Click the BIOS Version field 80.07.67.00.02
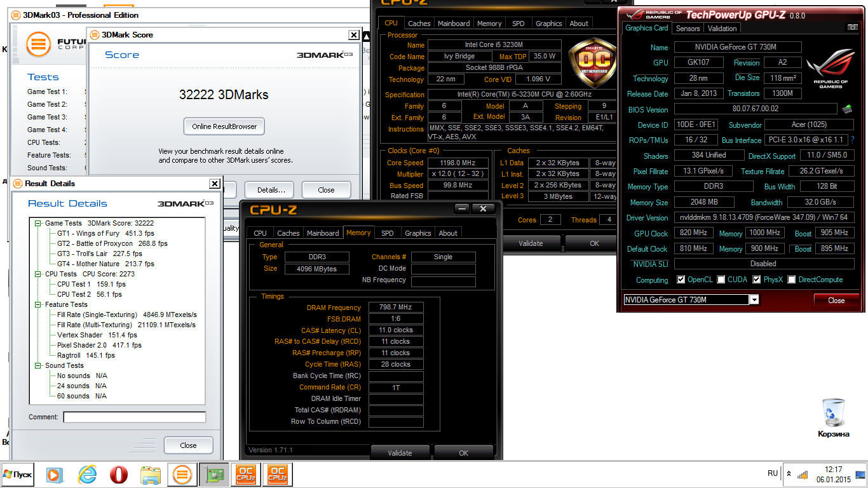The height and width of the screenshot is (488, 868). 756,109
